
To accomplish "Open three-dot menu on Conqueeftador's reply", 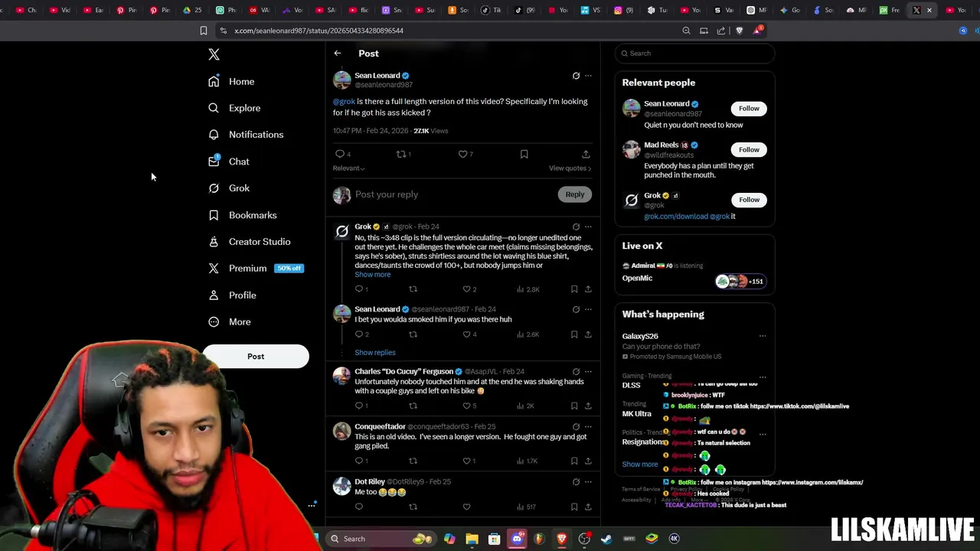I will (588, 427).
